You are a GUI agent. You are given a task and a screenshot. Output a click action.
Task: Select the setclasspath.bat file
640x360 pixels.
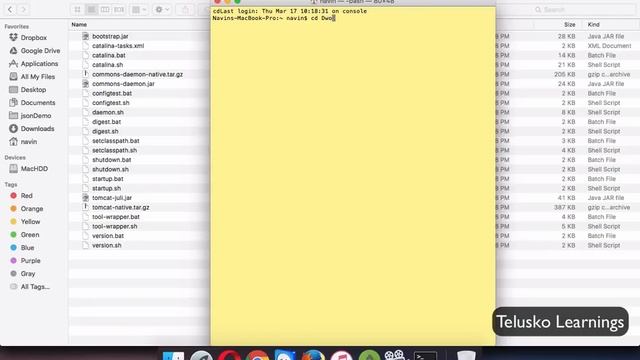116,141
